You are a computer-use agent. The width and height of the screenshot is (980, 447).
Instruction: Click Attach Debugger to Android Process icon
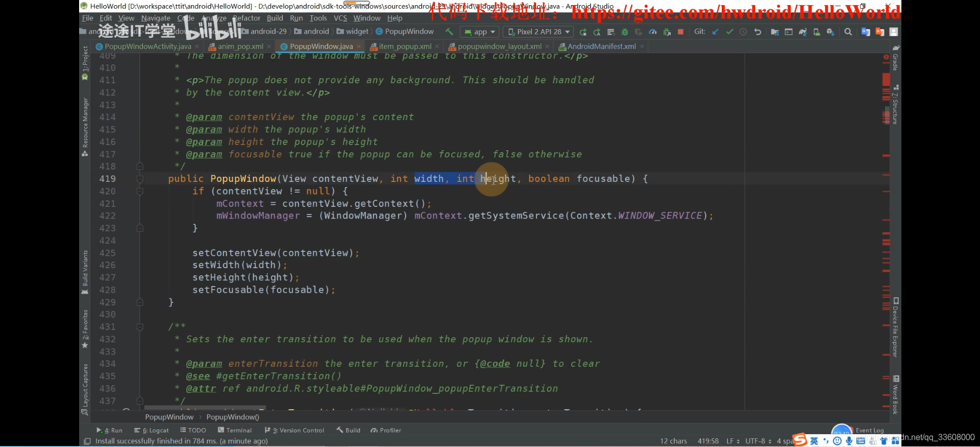[x=667, y=32]
